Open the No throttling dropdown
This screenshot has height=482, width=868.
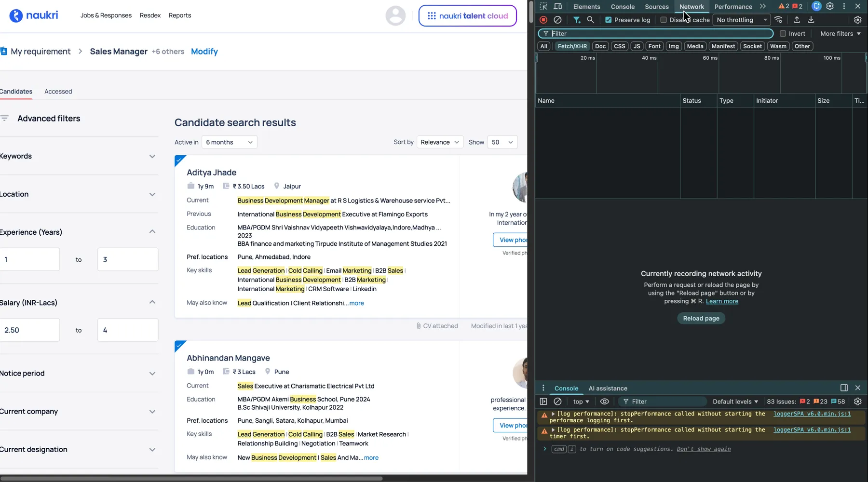(x=742, y=20)
